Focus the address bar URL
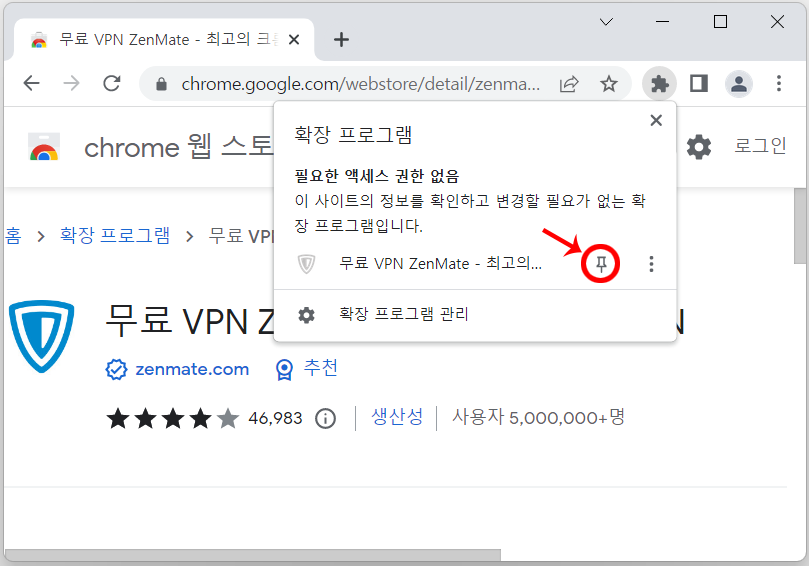This screenshot has height=566, width=809. point(361,84)
